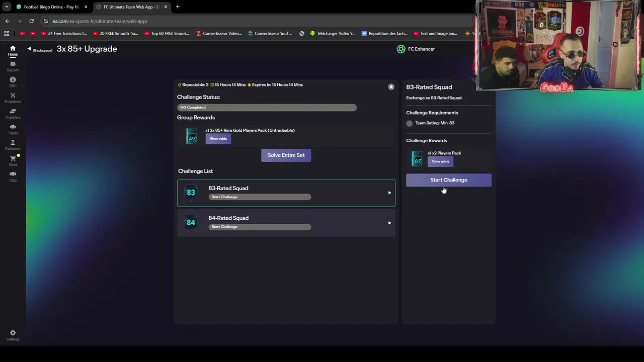Screen dimensions: 644x362
Task: Click the 84-Rated Squad progress bar
Action: (260, 227)
